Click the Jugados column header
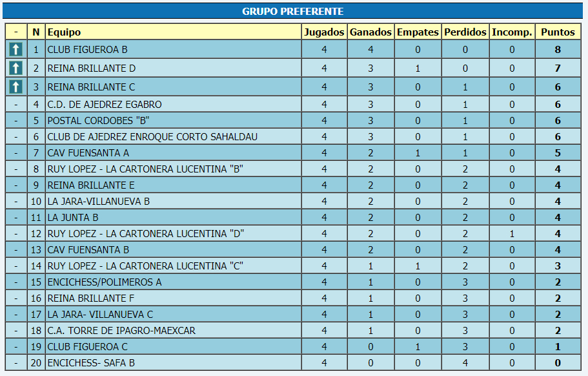The height and width of the screenshot is (376, 588). [x=325, y=32]
